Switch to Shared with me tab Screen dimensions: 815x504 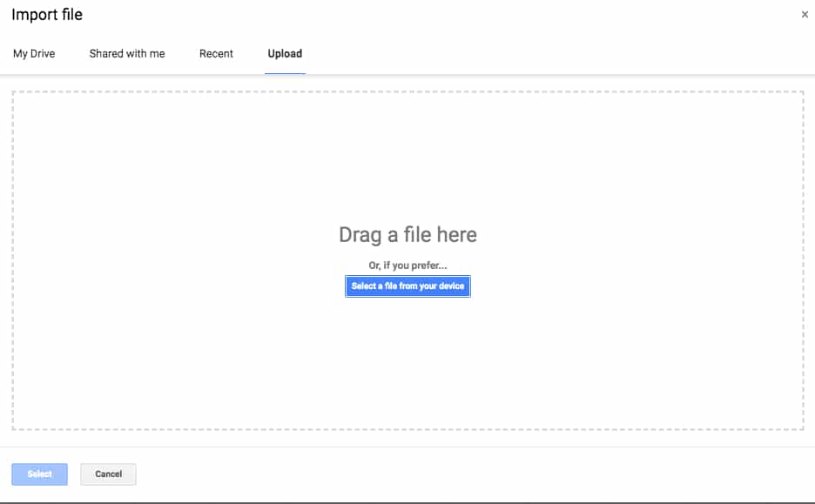[x=127, y=53]
